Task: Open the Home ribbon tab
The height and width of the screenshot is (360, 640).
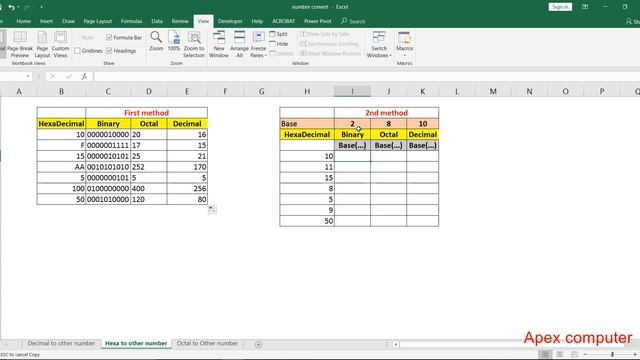Action: click(23, 21)
